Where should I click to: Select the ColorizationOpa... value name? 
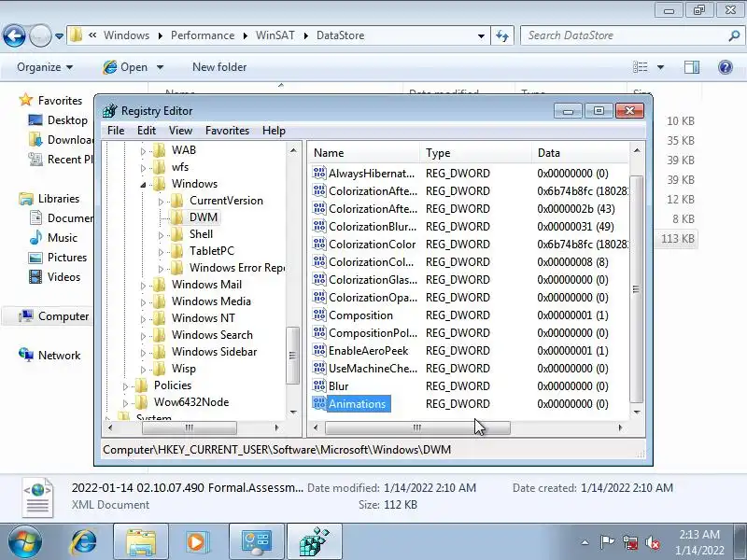click(373, 298)
